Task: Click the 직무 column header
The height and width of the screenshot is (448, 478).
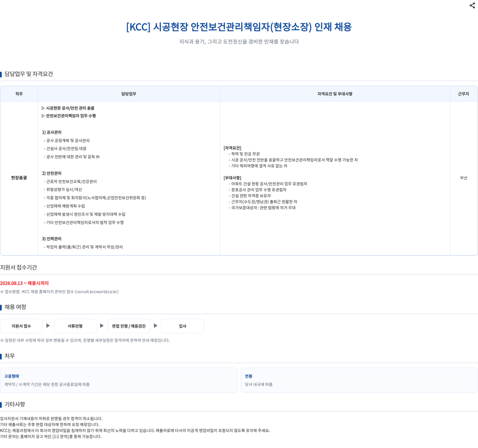Action: pos(19,94)
